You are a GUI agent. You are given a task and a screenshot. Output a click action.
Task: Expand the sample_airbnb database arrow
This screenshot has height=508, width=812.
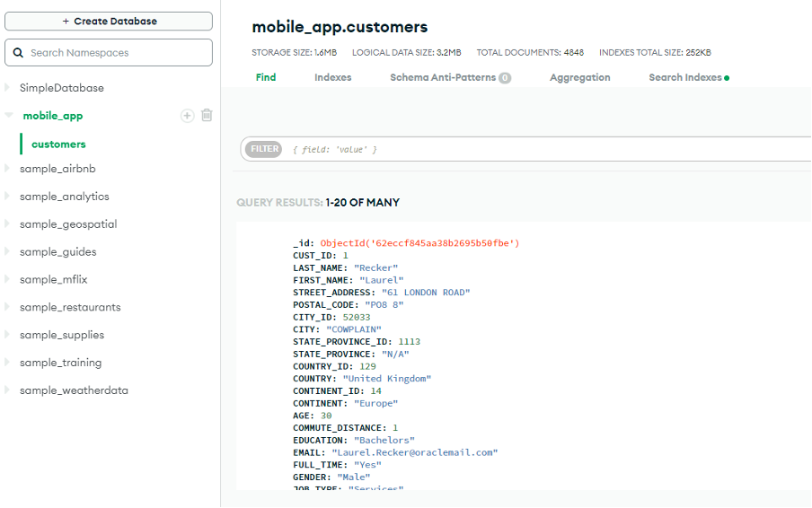(6, 168)
